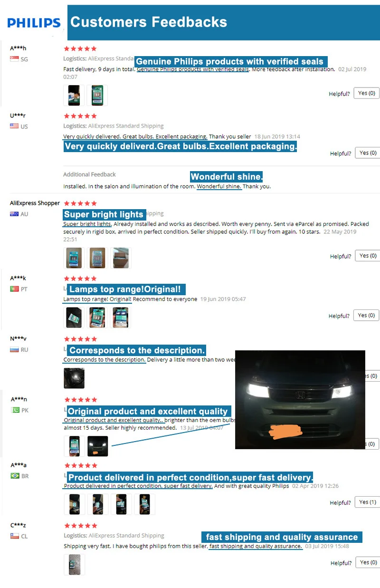Click Portugal flag icon beside A***k
The height and width of the screenshot is (588, 380).
(x=14, y=289)
